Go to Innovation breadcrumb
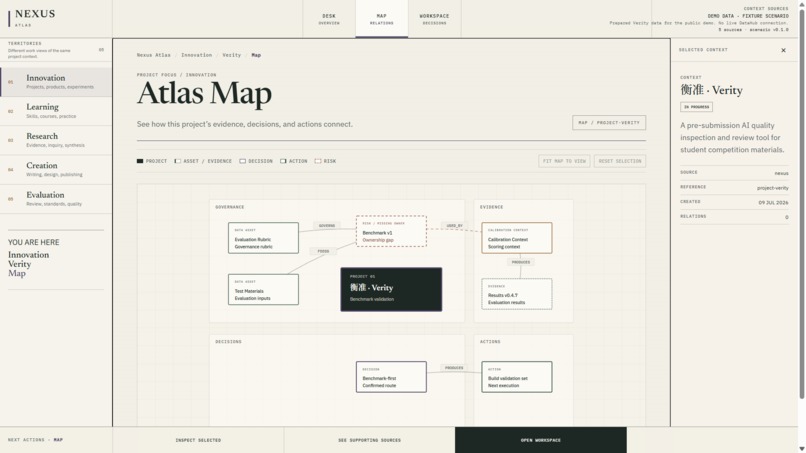This screenshot has width=806, height=453. [196, 55]
